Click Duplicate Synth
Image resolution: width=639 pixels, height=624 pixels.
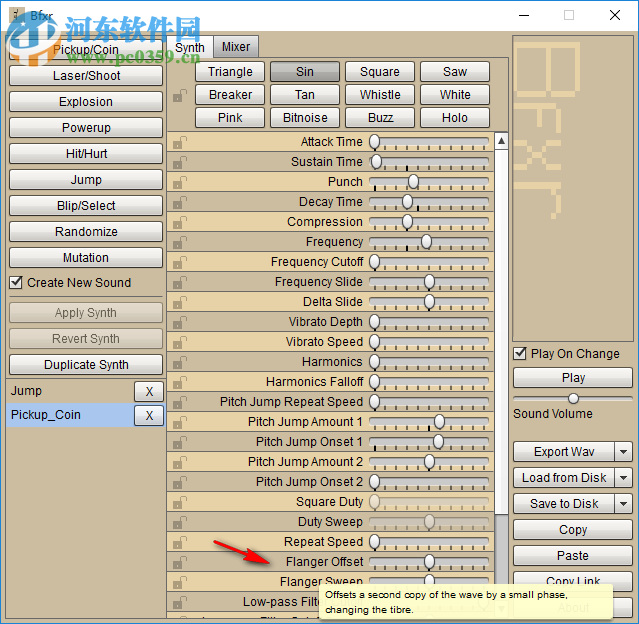click(86, 365)
